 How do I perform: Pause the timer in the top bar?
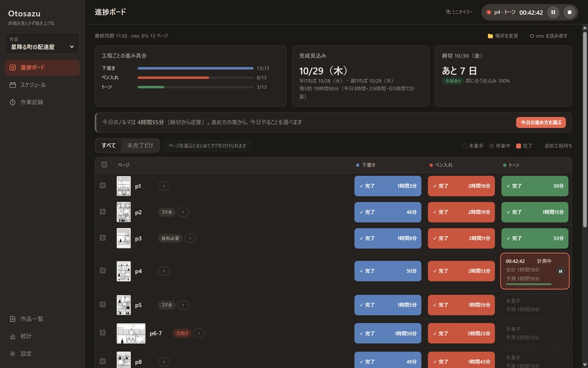point(553,13)
